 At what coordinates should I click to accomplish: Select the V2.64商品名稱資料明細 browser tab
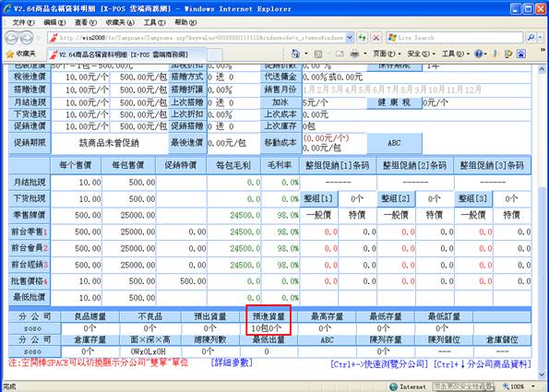(x=126, y=54)
